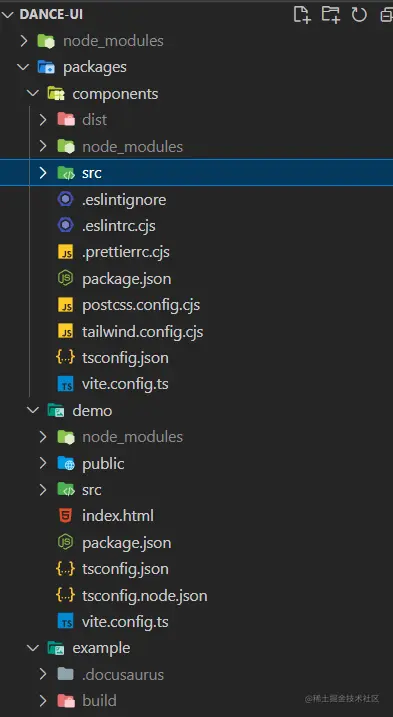Open the tailwind.config.cjs file

pos(143,332)
